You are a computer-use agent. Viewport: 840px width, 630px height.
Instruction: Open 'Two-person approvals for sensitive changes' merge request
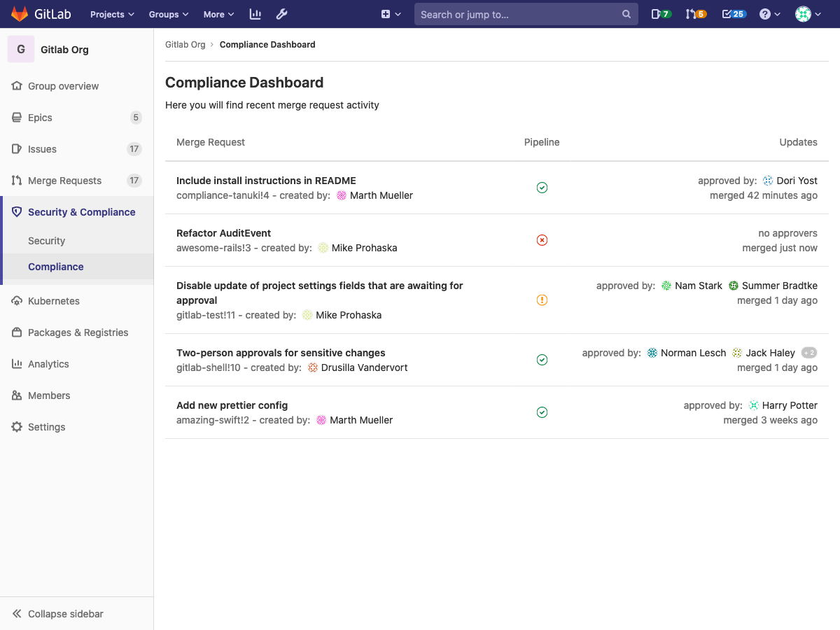(x=281, y=353)
